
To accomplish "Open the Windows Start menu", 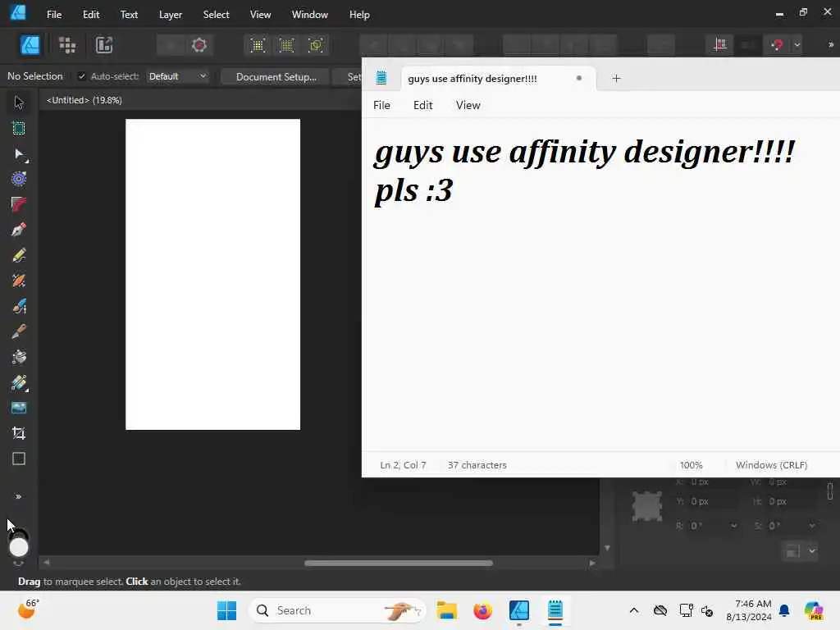I will pyautogui.click(x=226, y=610).
